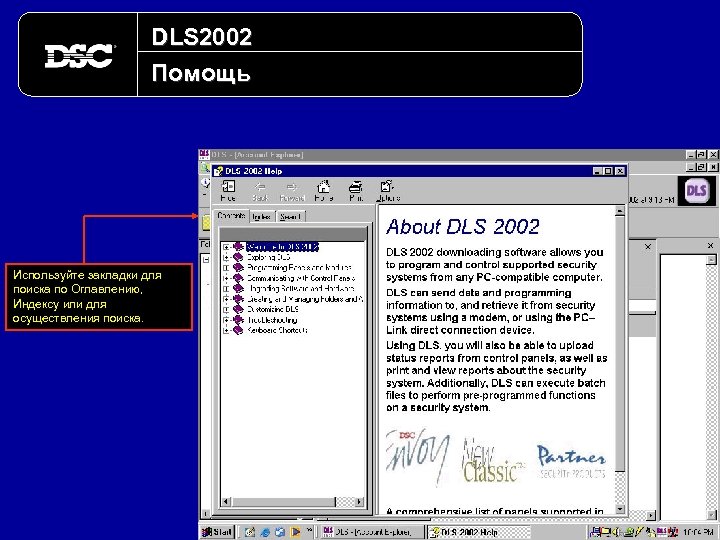Click right arrow of contents horizontal scrollbar
Viewport: 720px width, 540px height.
[360, 502]
